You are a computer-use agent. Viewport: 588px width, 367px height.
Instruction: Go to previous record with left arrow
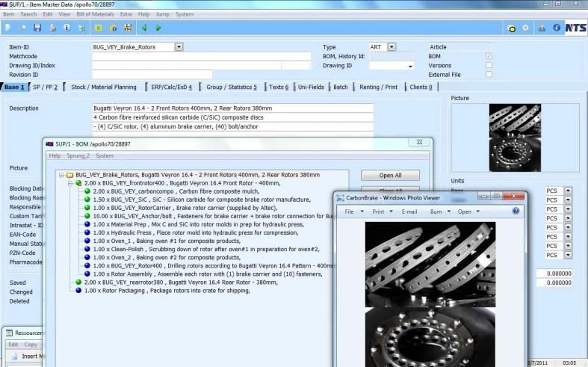144,28
